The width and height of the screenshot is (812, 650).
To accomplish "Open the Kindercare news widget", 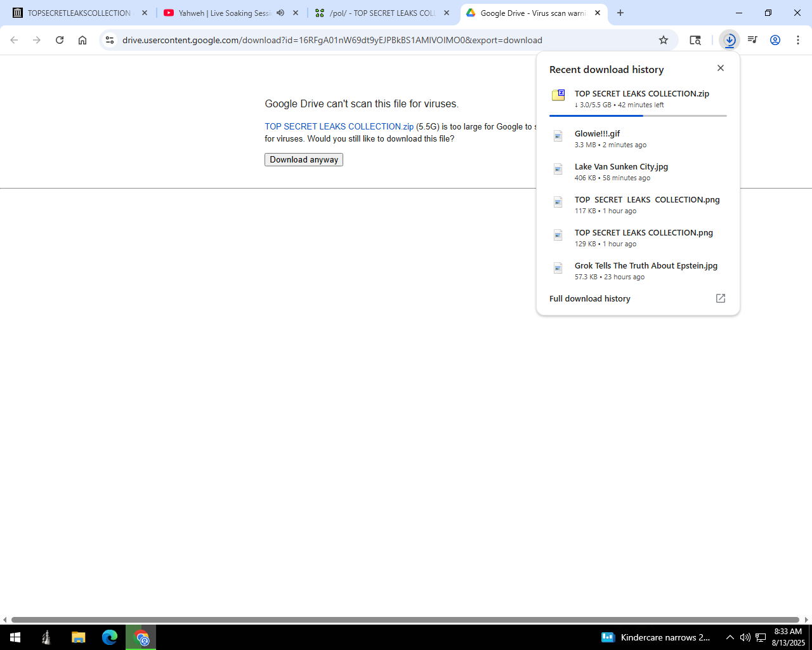I will point(655,637).
